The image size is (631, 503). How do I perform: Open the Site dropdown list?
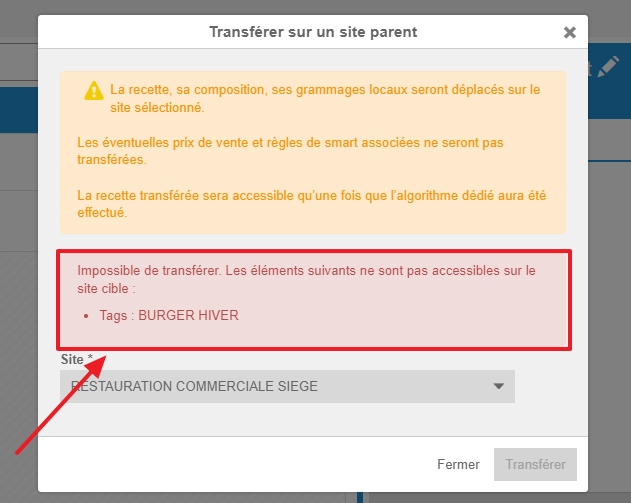pyautogui.click(x=287, y=386)
